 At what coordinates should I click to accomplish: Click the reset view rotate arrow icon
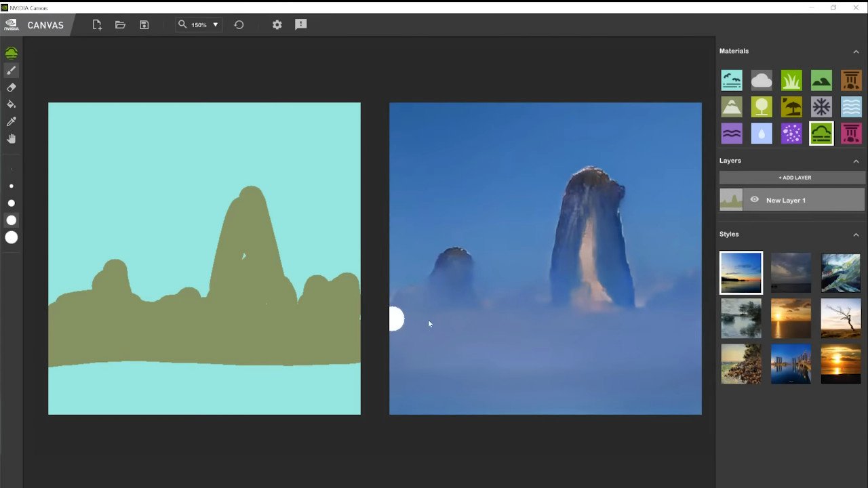(x=239, y=24)
